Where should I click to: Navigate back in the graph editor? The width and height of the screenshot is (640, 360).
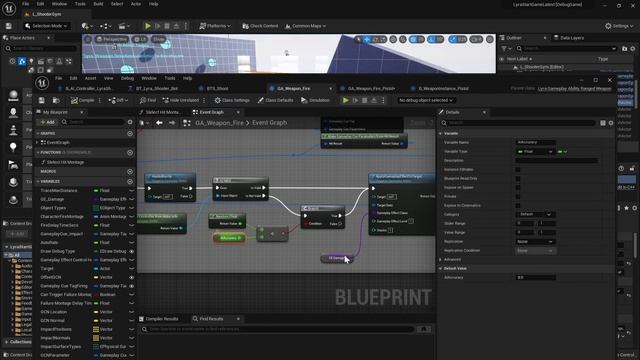pyautogui.click(x=159, y=123)
